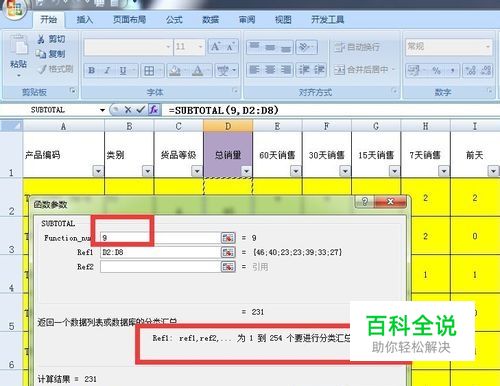
Task: Click the empty Ref2 input field
Action: [160, 267]
